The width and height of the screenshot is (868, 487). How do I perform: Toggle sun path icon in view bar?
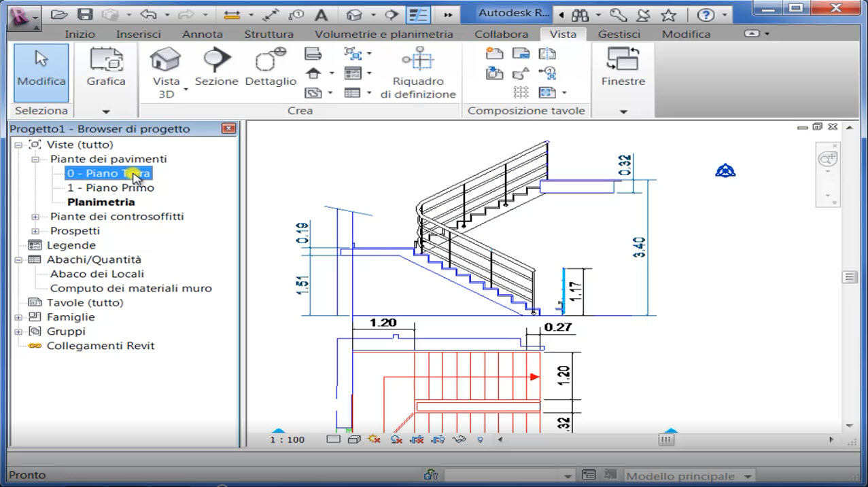374,439
